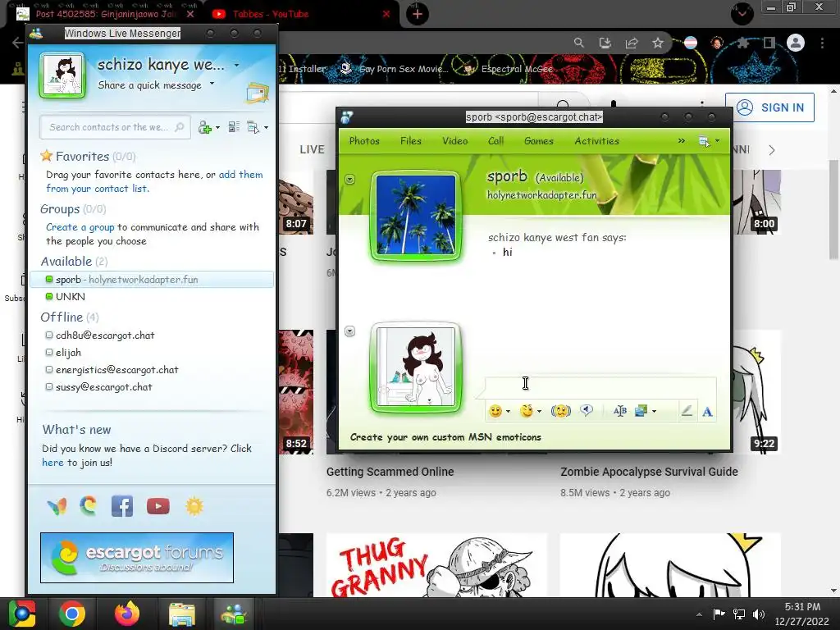
Task: Select the text mode A icon
Action: click(x=707, y=412)
